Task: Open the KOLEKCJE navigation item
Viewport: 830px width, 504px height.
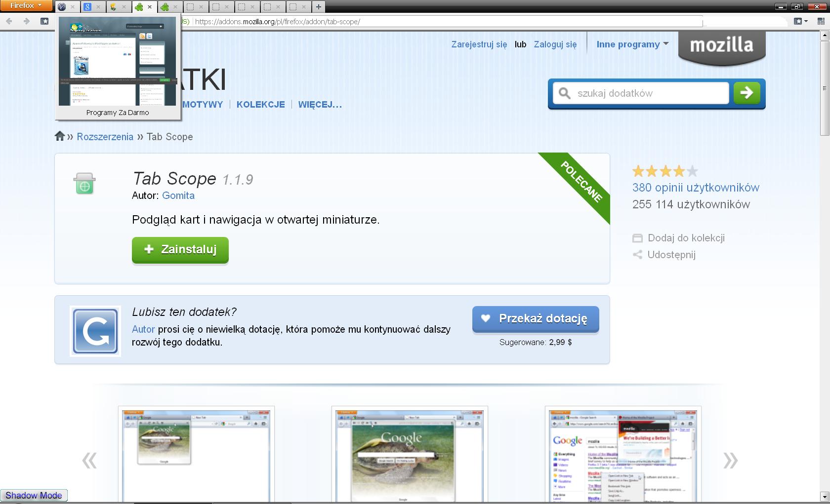Action: [260, 105]
